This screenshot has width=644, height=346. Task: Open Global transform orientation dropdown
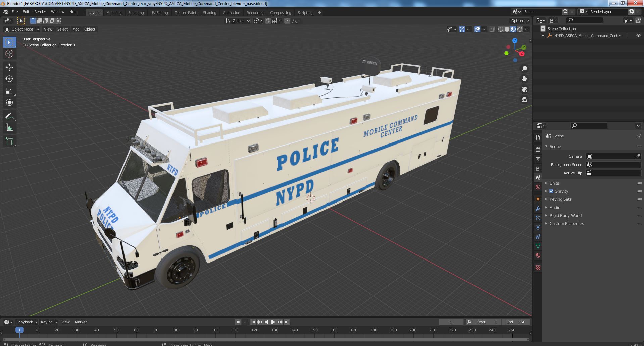[x=237, y=21]
